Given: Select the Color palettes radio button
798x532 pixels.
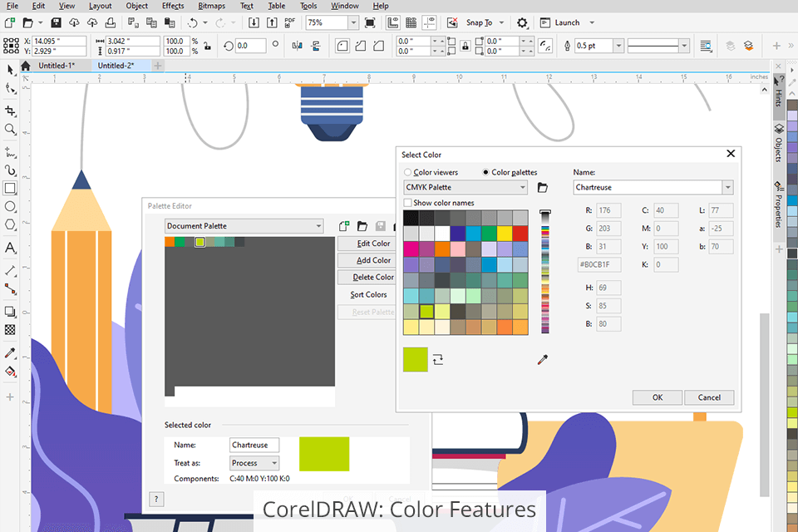Looking at the screenshot, I should pyautogui.click(x=485, y=172).
